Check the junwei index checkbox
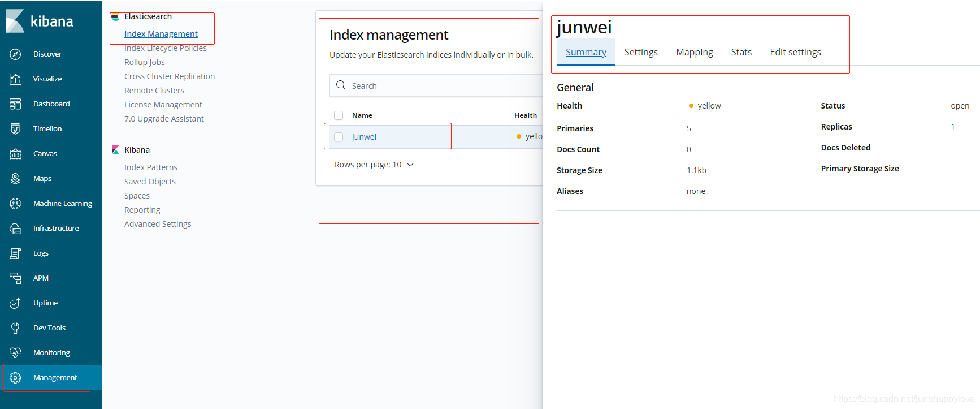The width and height of the screenshot is (980, 409). pyautogui.click(x=339, y=137)
